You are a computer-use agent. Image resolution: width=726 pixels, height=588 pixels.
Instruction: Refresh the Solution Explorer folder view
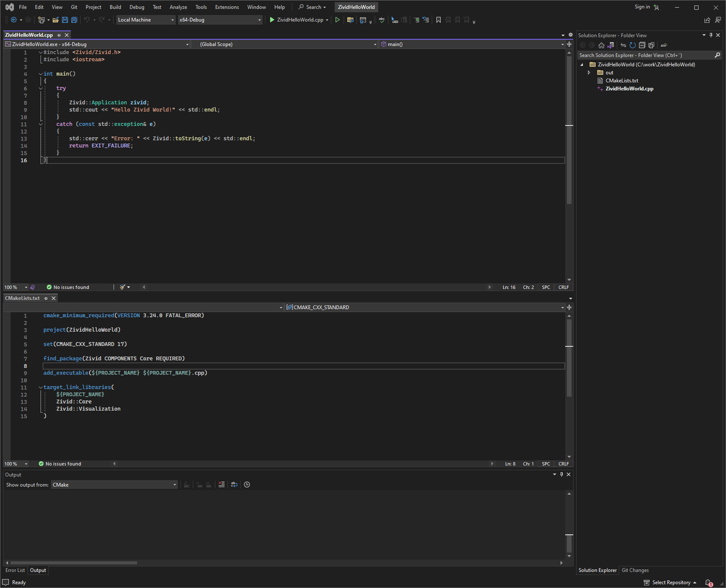632,45
